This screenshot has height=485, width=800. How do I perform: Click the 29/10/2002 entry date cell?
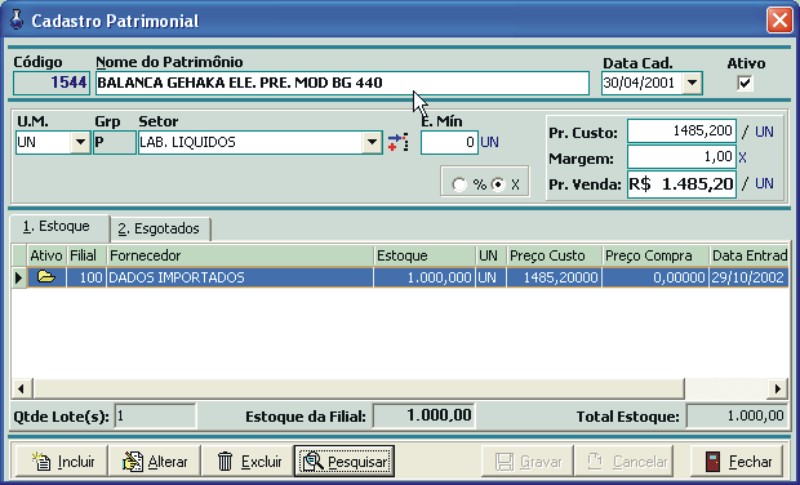tap(749, 277)
